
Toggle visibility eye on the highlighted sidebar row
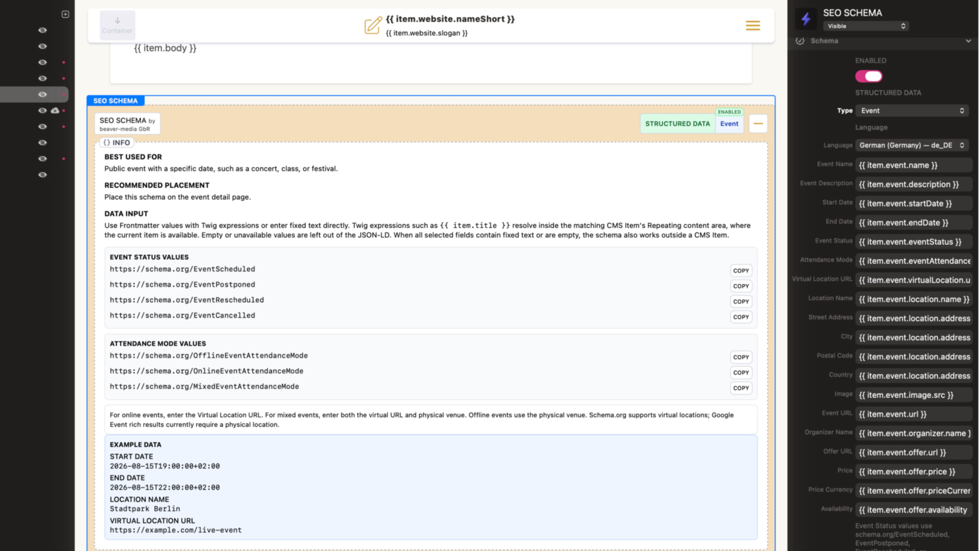coord(43,94)
